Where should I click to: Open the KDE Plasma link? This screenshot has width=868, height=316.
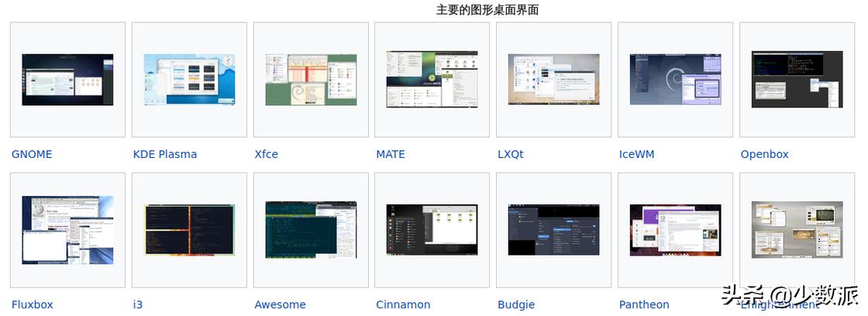pos(165,154)
